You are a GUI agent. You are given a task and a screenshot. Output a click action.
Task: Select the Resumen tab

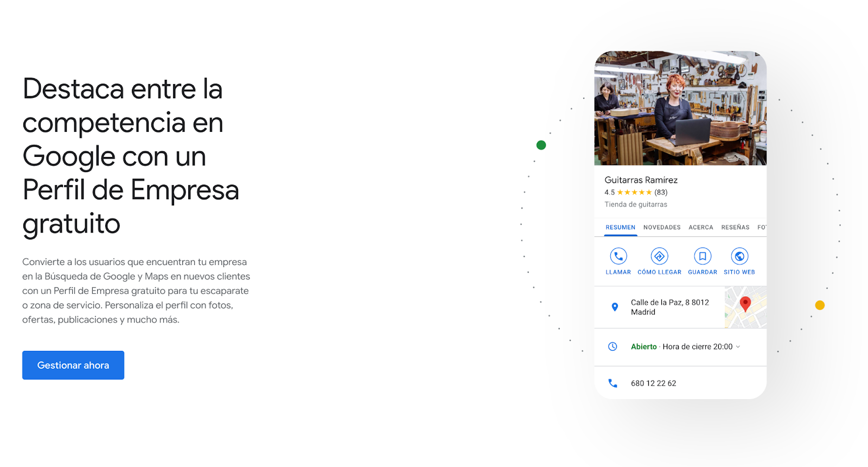(620, 228)
